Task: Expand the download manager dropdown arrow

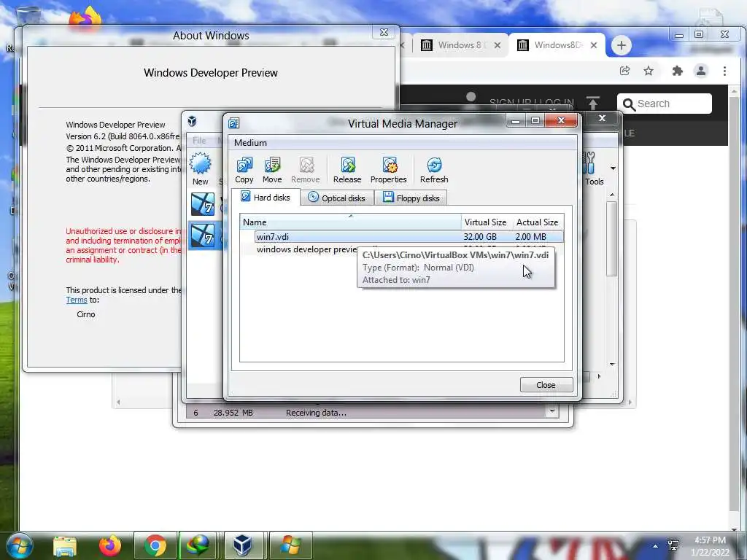Action: tap(552, 411)
